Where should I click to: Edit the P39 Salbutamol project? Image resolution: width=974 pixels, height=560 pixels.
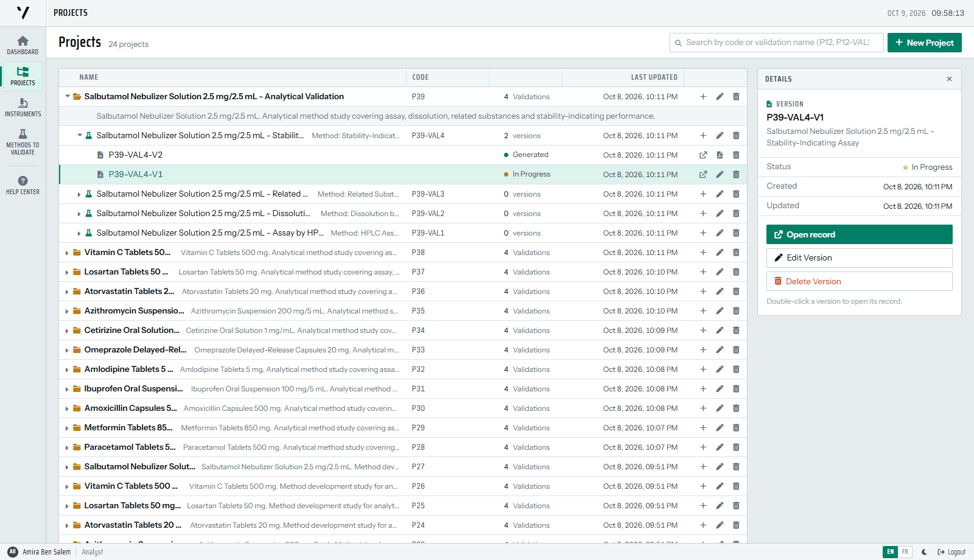[720, 97]
